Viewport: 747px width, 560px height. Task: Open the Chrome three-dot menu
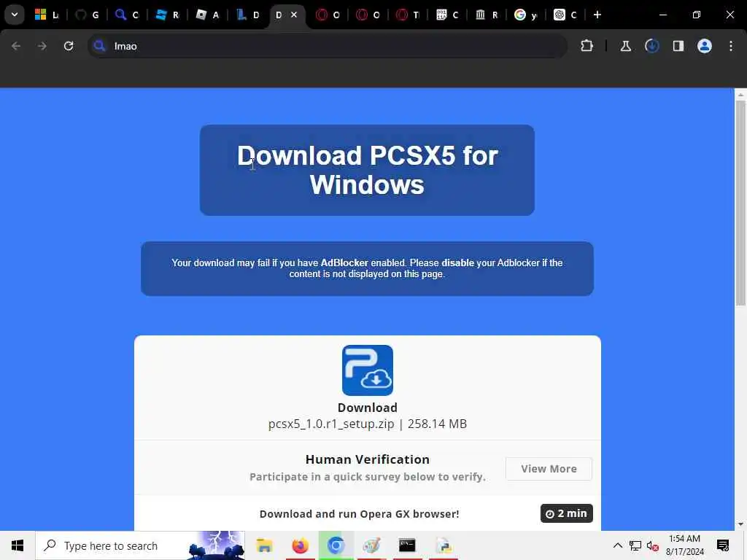pyautogui.click(x=731, y=46)
